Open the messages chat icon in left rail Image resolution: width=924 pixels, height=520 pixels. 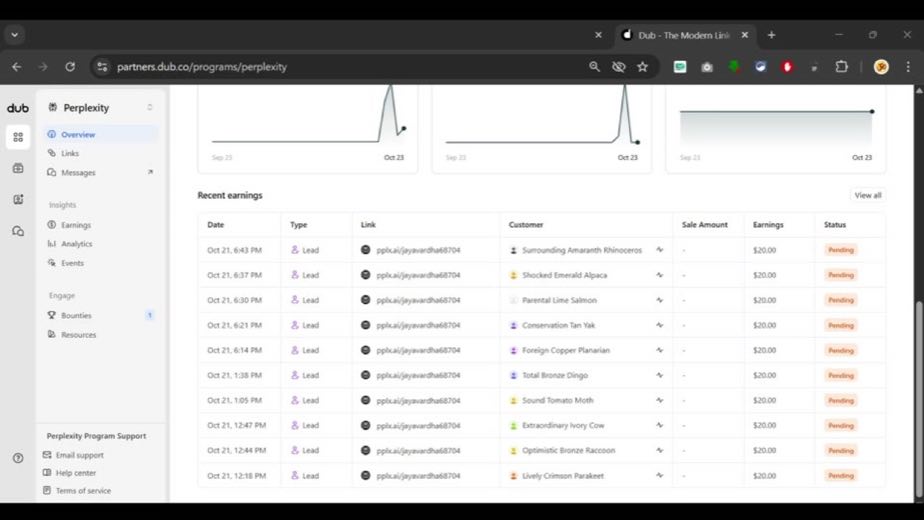pyautogui.click(x=18, y=231)
